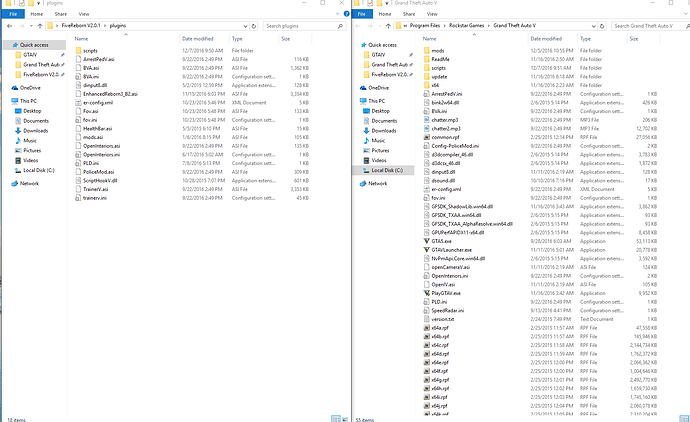Select chatter.mp3 file icon
Image resolution: width=690 pixels, height=422 pixels.
pos(426,120)
